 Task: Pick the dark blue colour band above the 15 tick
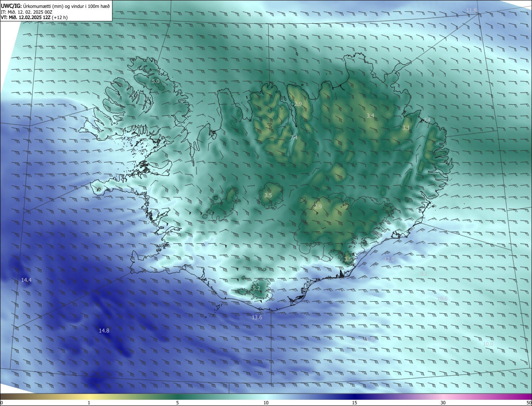[x=355, y=397]
